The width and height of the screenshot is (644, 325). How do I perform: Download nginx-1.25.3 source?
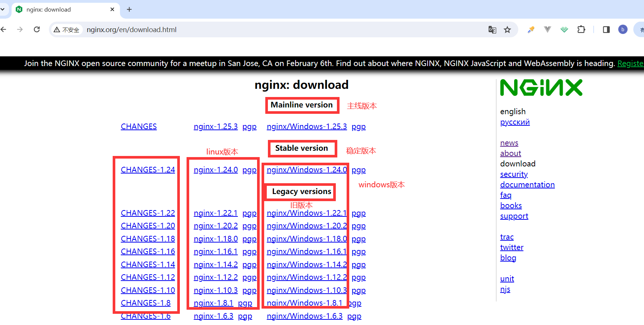216,126
